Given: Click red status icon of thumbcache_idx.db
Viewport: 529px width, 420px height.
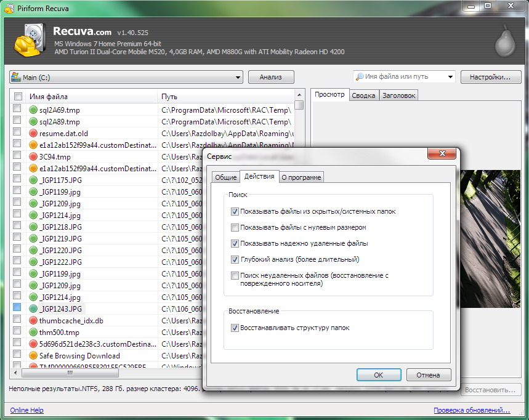Looking at the screenshot, I should point(33,320).
